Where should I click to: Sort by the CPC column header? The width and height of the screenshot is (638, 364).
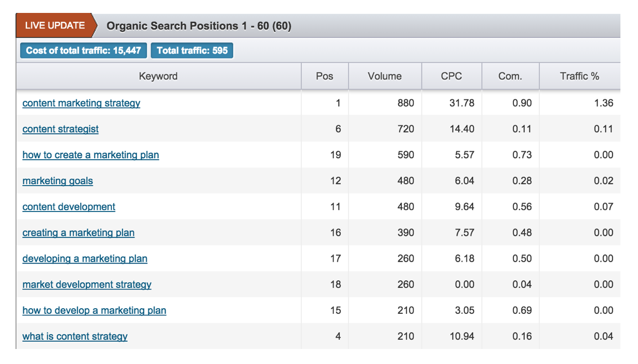451,77
